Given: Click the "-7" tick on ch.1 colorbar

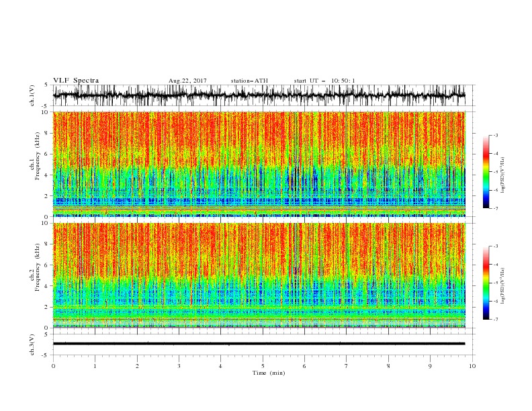Looking at the screenshot, I should [496, 208].
